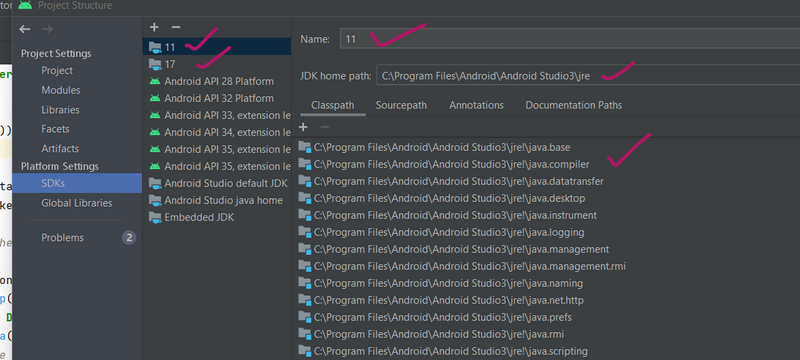Select the java.naming classpath row

click(547, 283)
